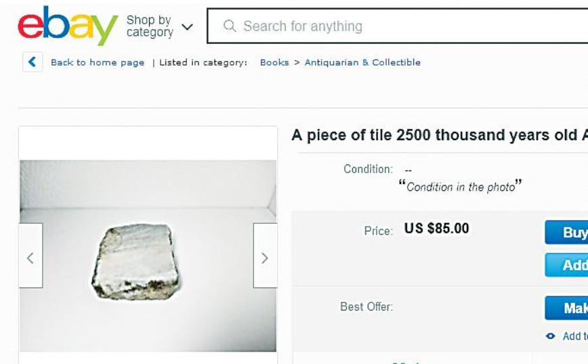
Task: Open the Shop by category dropdown
Action: click(159, 26)
